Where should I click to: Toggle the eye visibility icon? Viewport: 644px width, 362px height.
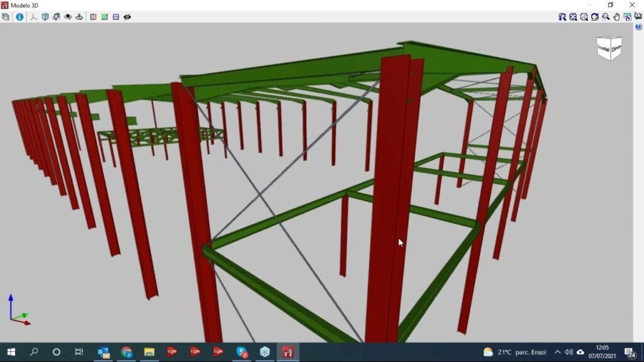point(127,17)
